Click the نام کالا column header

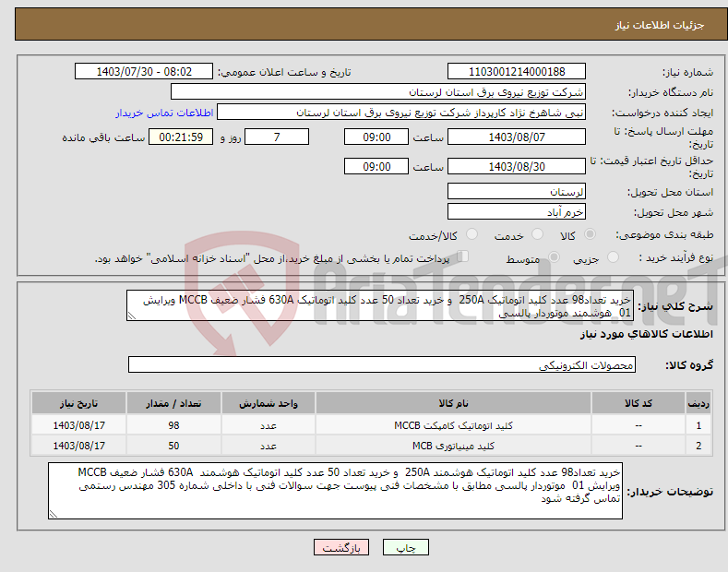(453, 403)
